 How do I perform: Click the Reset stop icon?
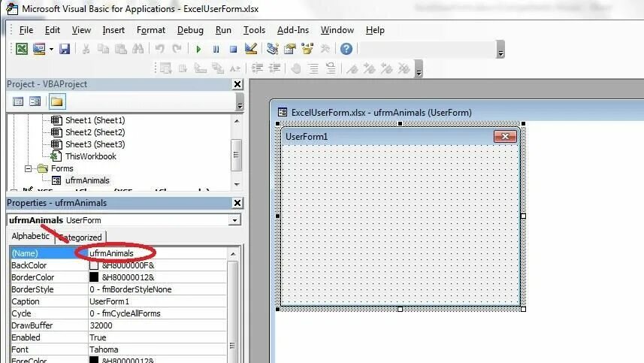[233, 50]
